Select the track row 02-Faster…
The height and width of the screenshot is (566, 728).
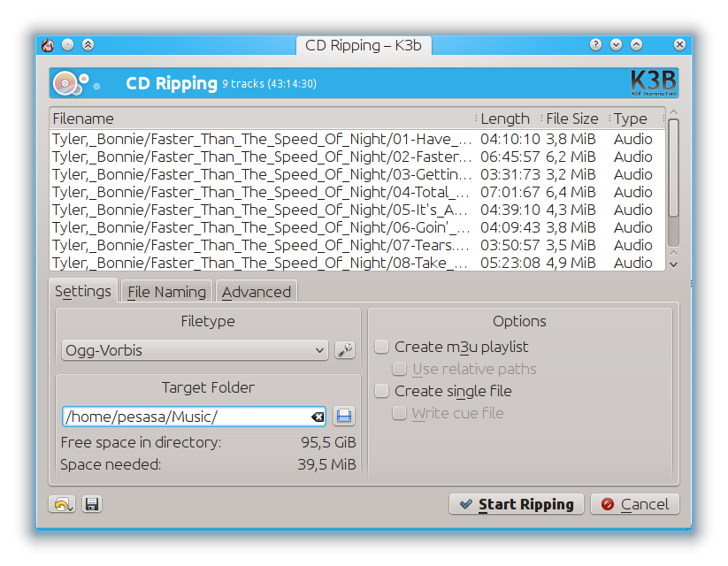pyautogui.click(x=357, y=157)
